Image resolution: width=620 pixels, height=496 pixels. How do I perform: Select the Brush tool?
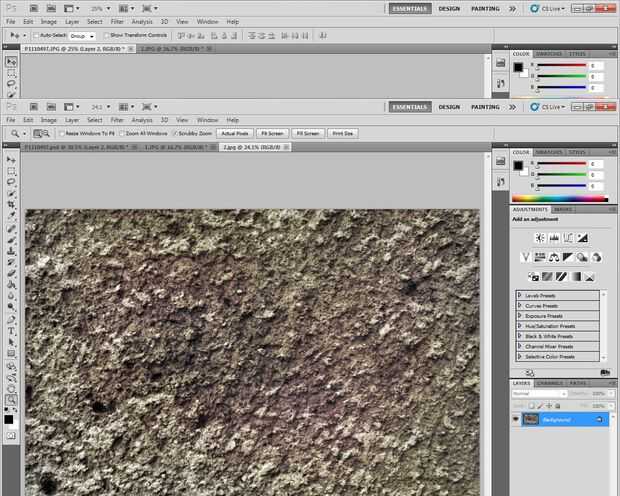(x=11, y=238)
